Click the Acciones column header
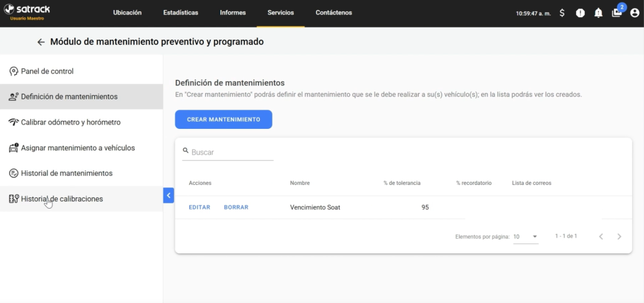644x303 pixels. coord(200,183)
